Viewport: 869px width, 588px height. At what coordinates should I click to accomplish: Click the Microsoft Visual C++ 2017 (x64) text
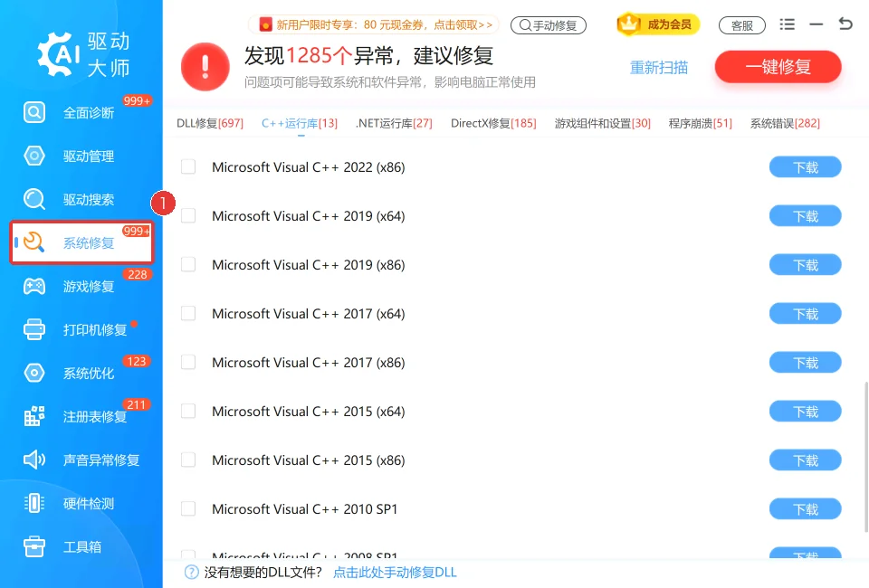tap(308, 313)
